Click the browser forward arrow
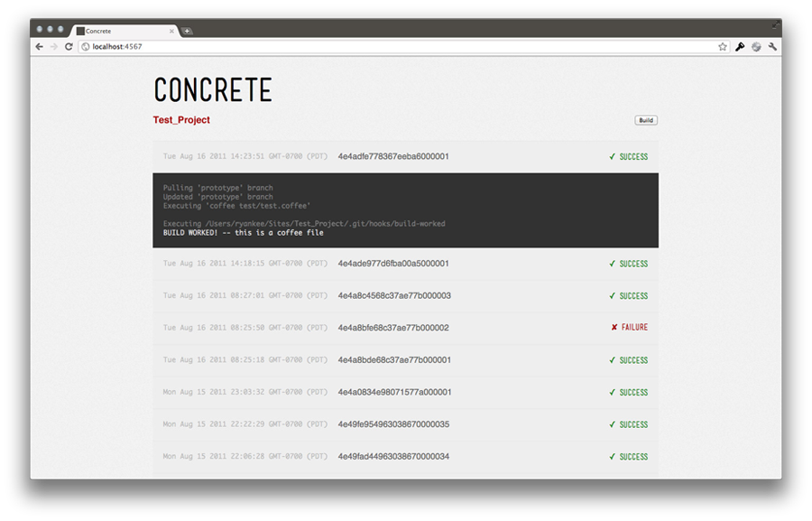 coord(53,46)
